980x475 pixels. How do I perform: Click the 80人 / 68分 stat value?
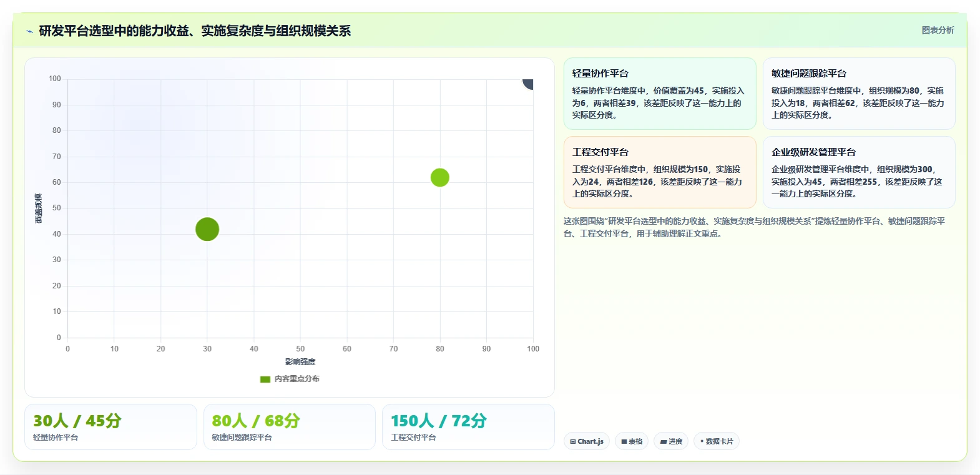click(256, 421)
